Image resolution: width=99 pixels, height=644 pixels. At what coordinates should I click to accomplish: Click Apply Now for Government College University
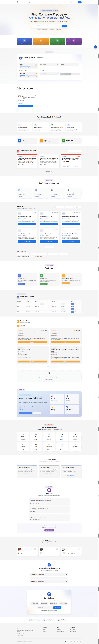coord(26,106)
